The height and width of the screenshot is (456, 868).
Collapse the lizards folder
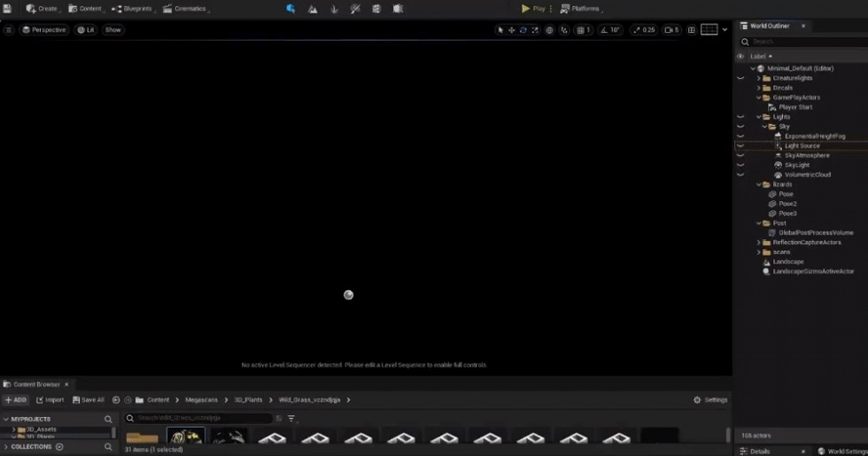(759, 184)
